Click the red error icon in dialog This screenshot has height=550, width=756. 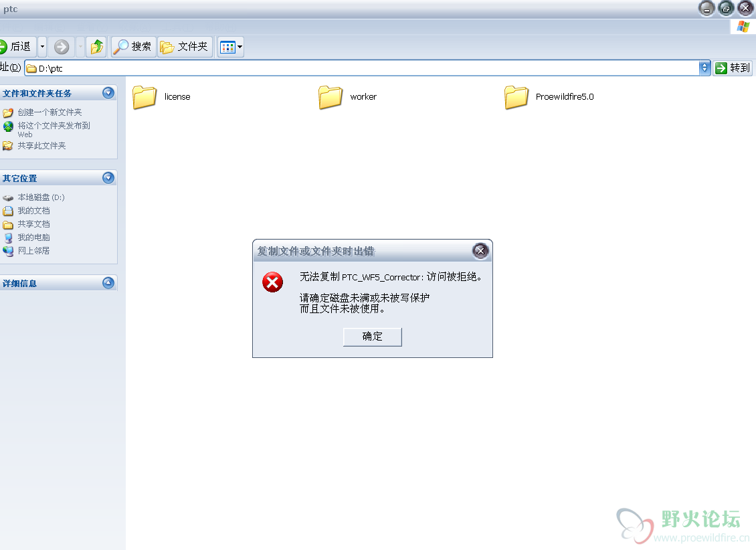(272, 282)
